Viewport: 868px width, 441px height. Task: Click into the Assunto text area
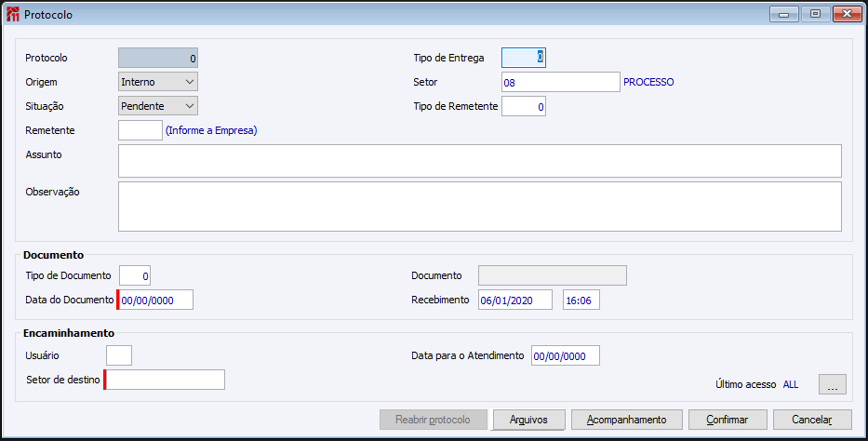480,161
